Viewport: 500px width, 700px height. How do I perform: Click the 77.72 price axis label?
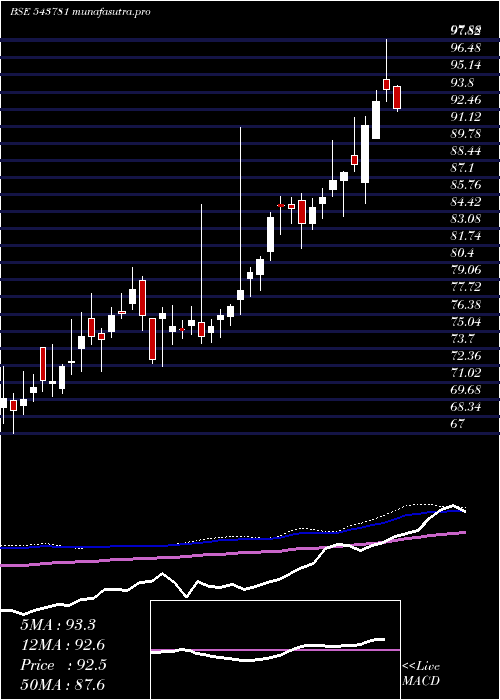[x=466, y=287]
